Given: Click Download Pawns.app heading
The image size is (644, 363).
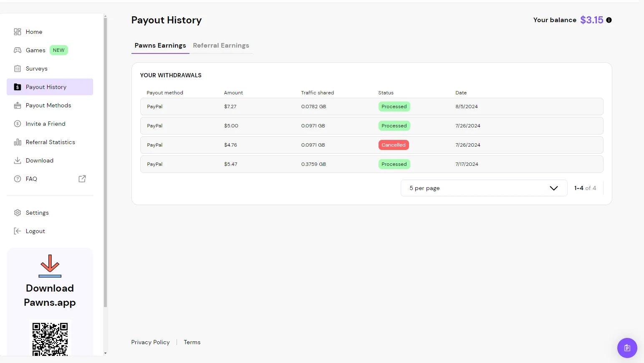Looking at the screenshot, I should pyautogui.click(x=50, y=295).
